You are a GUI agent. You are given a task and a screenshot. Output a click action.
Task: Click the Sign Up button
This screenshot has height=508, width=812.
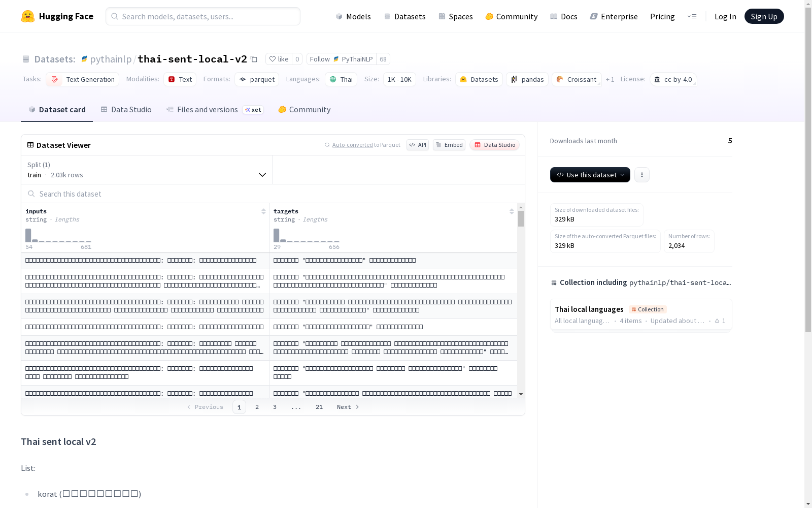764,16
